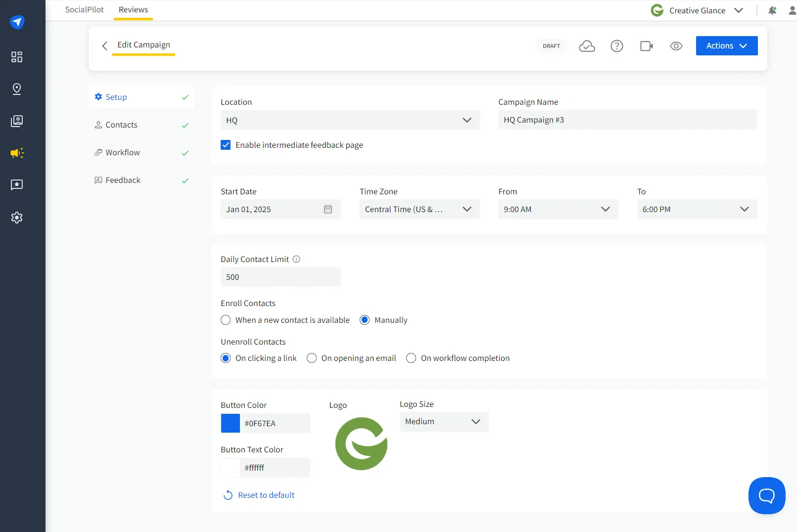Viewport: 797px width, 532px height.
Task: Go to the Feedback step
Action: click(123, 180)
